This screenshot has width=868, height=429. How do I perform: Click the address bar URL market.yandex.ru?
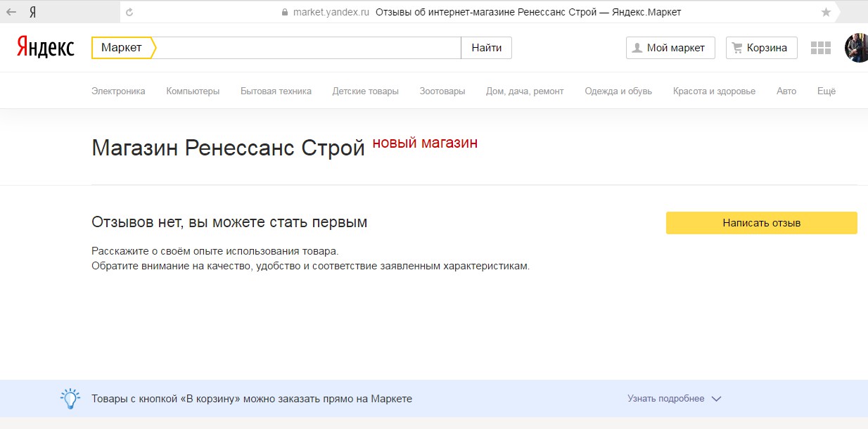pyautogui.click(x=331, y=12)
